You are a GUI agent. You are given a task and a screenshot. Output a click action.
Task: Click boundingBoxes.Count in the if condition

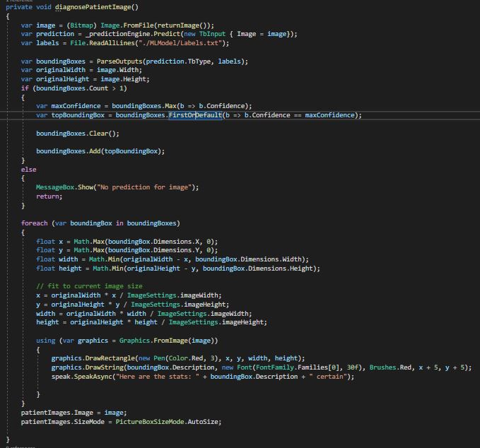(72, 88)
